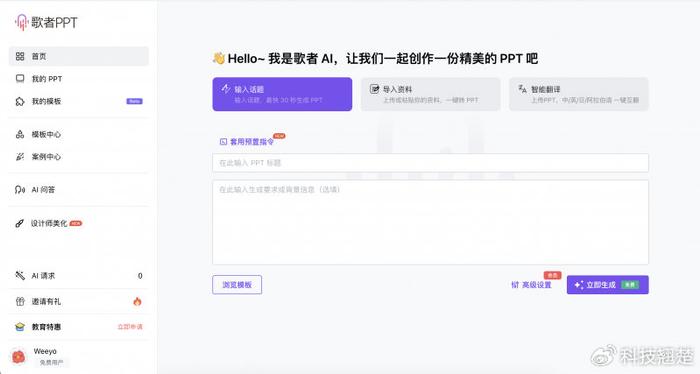This screenshot has width=700, height=374.
Task: Switch to the 智能翻译 tab
Action: click(579, 94)
